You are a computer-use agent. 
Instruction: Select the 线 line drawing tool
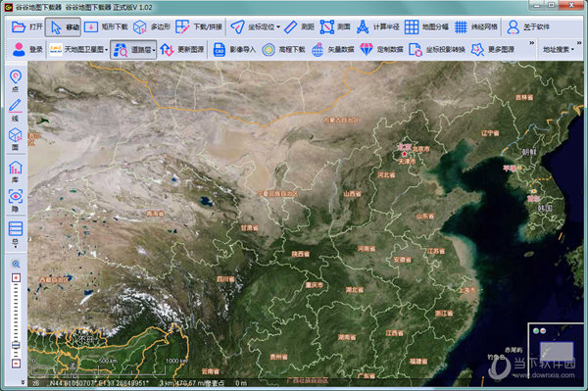tap(16, 110)
